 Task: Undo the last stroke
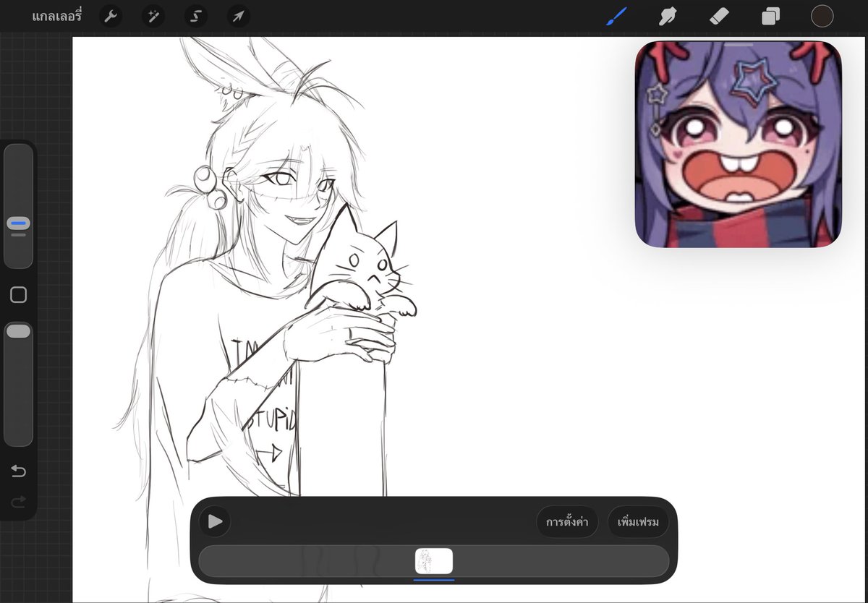pyautogui.click(x=18, y=472)
